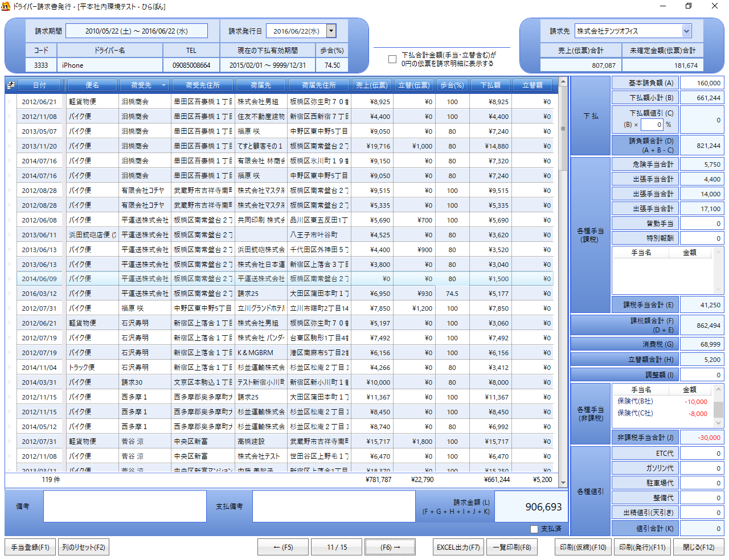729x560 pixels.
Task: Check the 支払済 checkbox
Action: click(534, 529)
